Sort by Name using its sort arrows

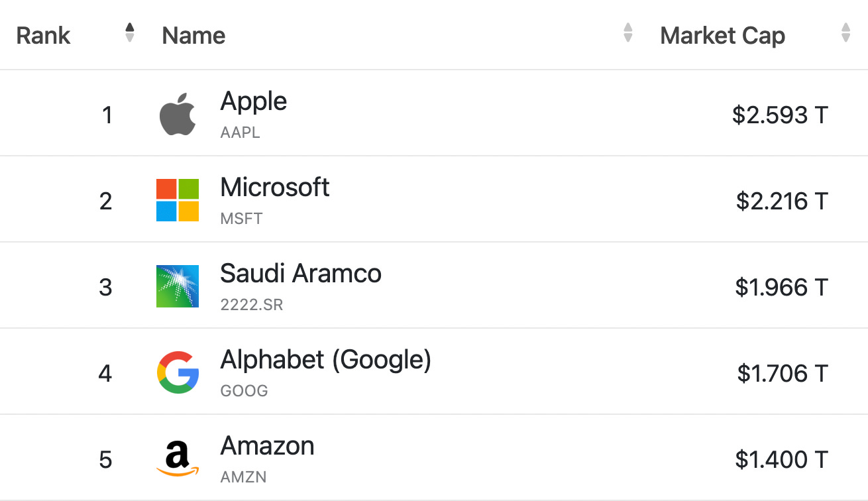click(x=628, y=32)
